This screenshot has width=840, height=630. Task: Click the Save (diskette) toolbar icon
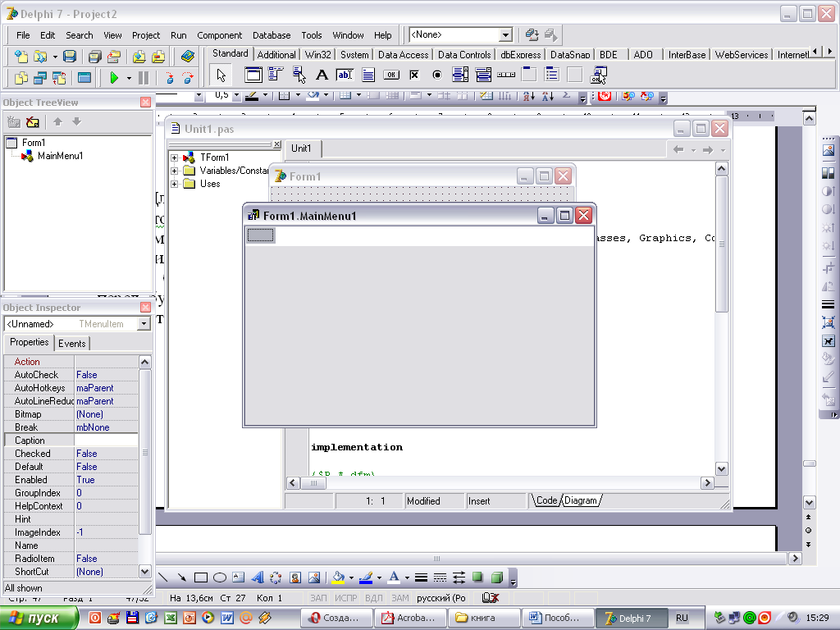coord(70,57)
